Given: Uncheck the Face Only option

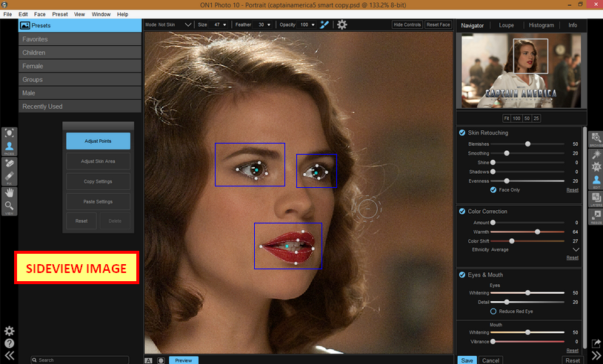Looking at the screenshot, I should point(493,189).
